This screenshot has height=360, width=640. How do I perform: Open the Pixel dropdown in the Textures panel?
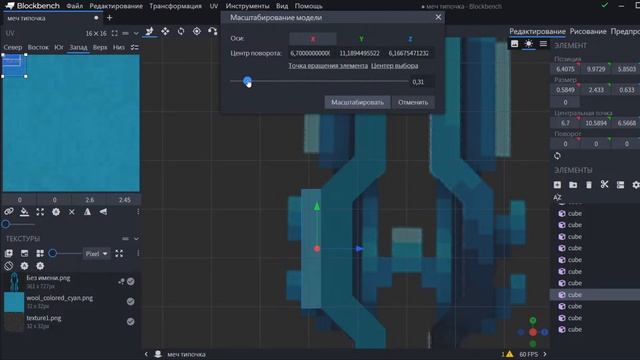96,253
